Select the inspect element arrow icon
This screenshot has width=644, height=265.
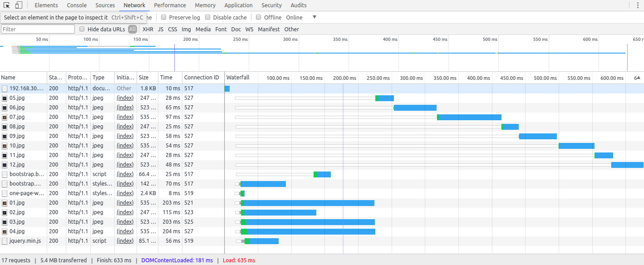coord(7,5)
